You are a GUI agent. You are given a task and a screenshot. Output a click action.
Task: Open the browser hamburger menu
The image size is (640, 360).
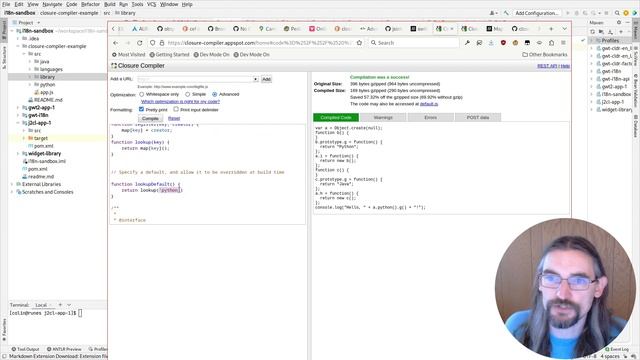tap(563, 43)
